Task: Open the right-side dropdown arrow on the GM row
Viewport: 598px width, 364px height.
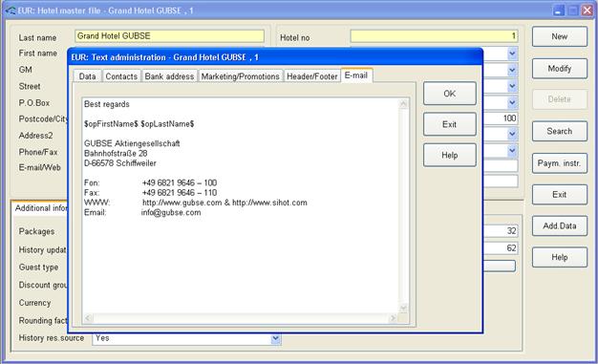Action: (513, 70)
